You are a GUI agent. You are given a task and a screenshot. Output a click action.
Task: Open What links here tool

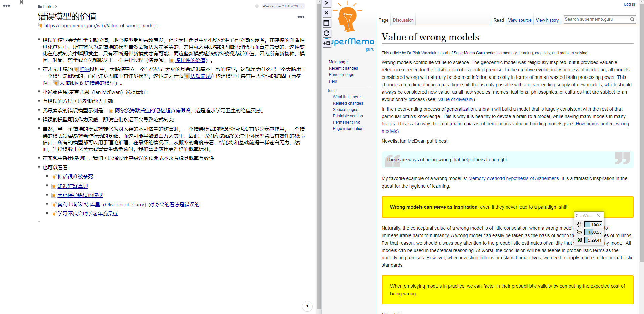tap(347, 97)
